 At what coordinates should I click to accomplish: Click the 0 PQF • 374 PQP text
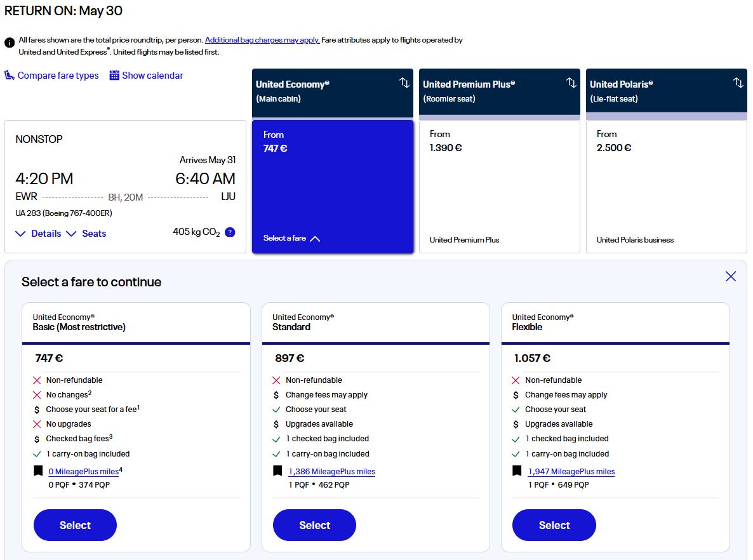(x=79, y=485)
